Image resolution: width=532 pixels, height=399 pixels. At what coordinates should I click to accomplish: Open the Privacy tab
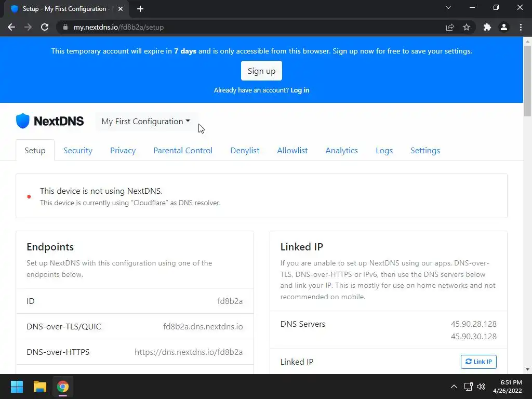[123, 150]
